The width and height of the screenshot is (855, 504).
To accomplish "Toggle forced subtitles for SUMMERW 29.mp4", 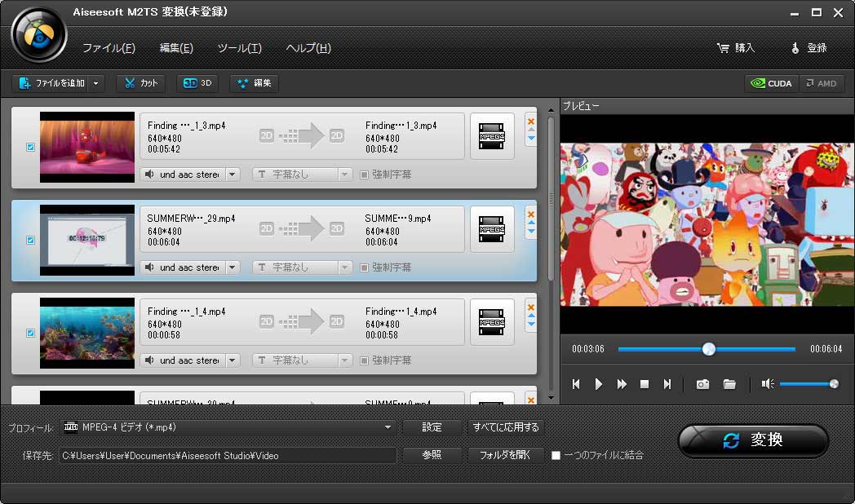I will 364,267.
